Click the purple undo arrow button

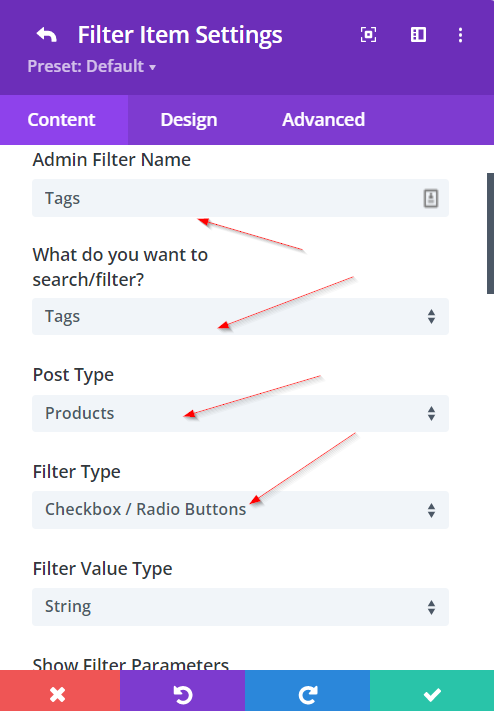pyautogui.click(x=182, y=691)
